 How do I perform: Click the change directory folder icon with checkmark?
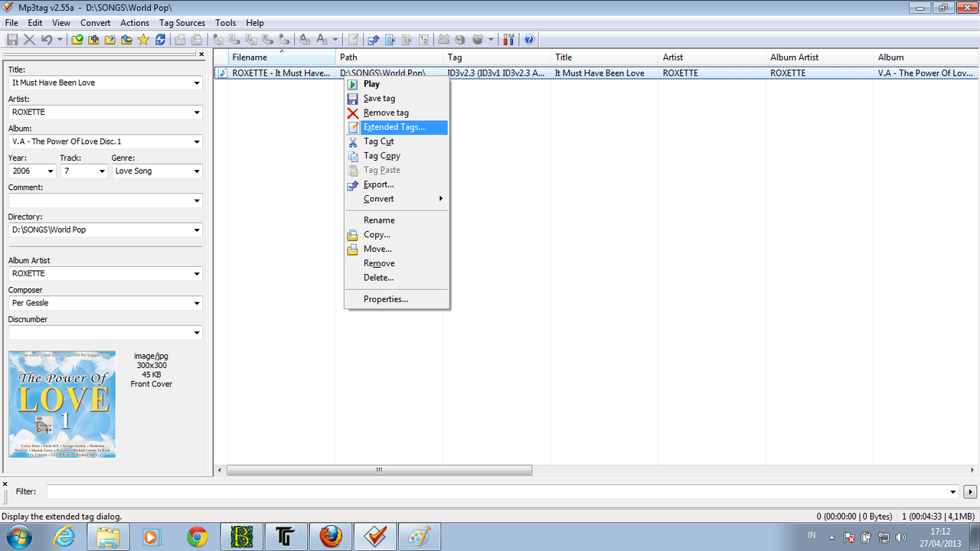coord(77,40)
